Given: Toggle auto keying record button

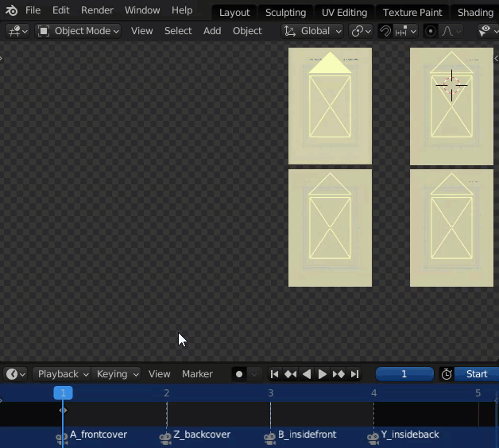Looking at the screenshot, I should click(239, 374).
